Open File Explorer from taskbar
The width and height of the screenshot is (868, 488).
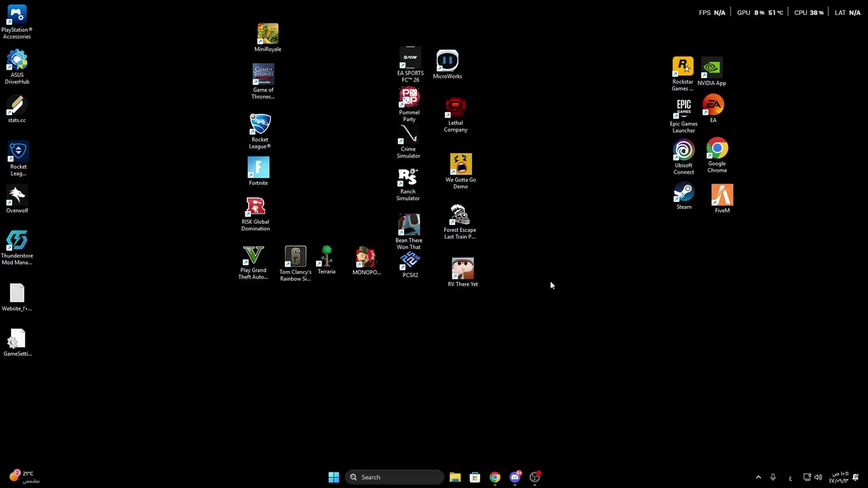click(x=455, y=477)
